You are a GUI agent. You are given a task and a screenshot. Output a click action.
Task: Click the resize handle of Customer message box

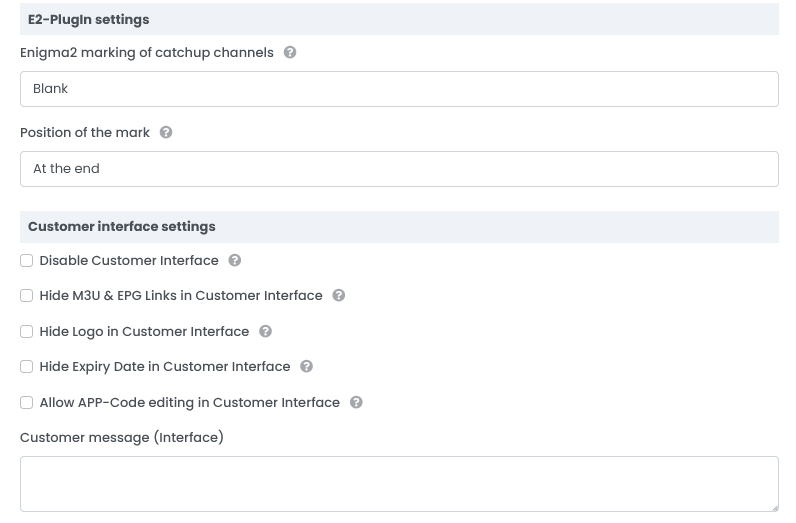pos(772,506)
